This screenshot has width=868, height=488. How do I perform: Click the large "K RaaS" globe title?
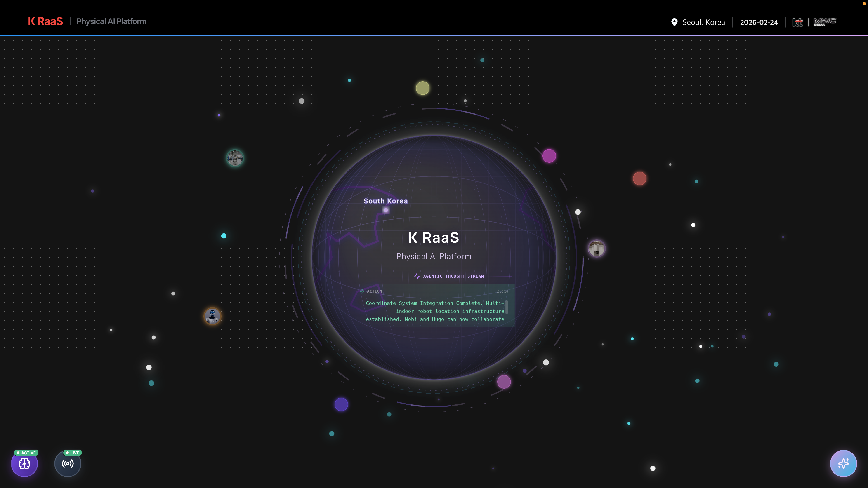[434, 237]
